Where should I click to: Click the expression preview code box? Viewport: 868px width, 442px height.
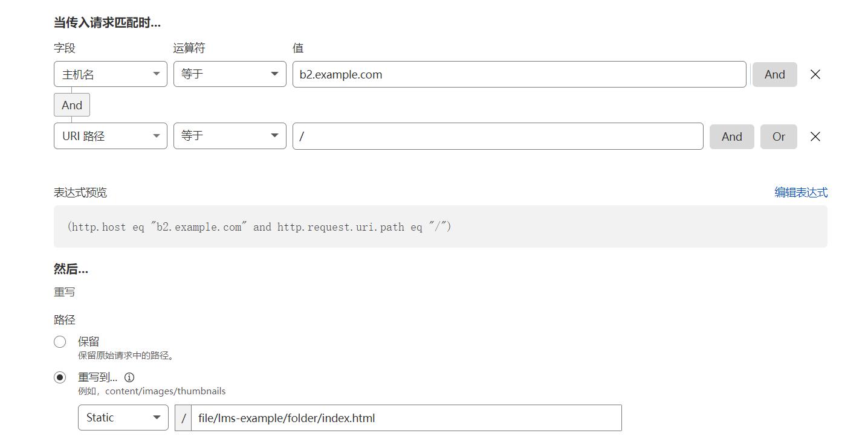pos(441,226)
